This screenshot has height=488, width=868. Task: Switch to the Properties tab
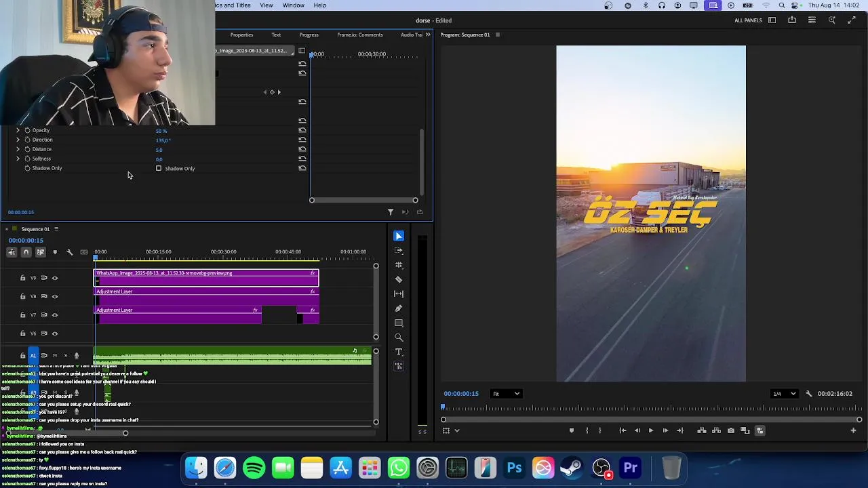coord(241,35)
